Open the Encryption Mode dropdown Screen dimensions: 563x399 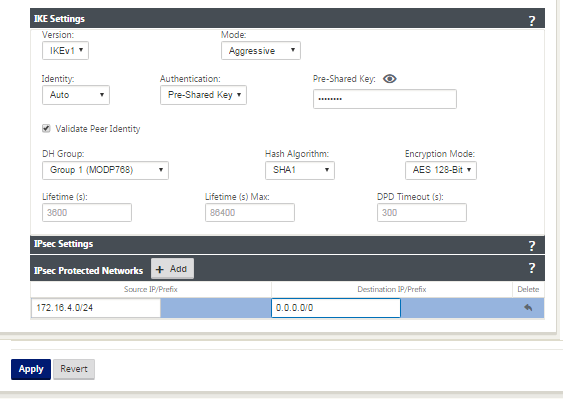coord(441,170)
